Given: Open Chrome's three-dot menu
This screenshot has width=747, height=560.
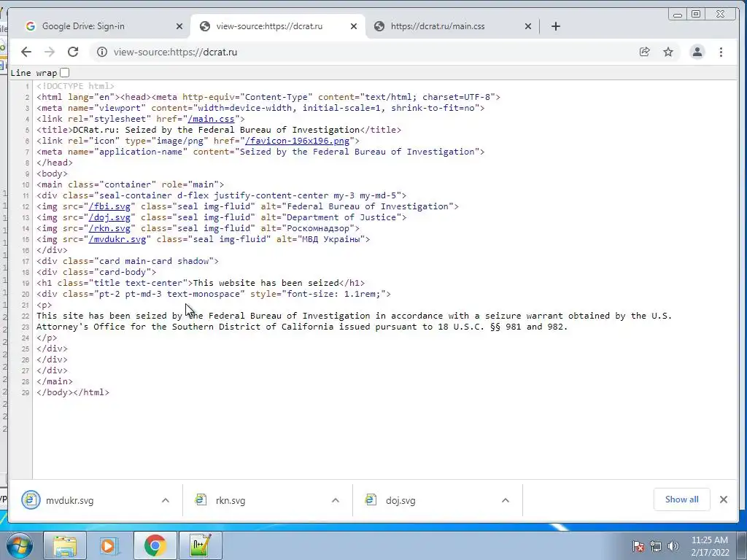Looking at the screenshot, I should (721, 52).
